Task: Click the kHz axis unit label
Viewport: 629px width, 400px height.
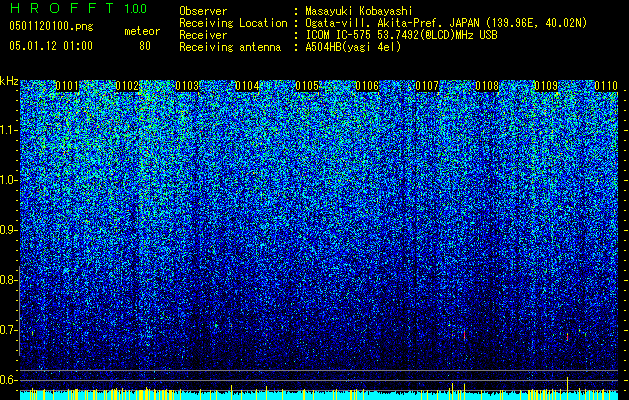Action: coord(9,81)
